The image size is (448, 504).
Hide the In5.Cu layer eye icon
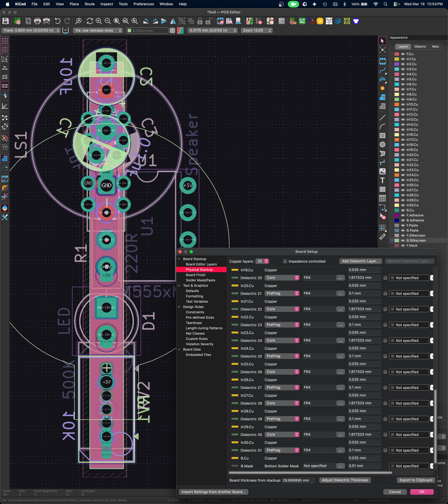[x=403, y=79]
